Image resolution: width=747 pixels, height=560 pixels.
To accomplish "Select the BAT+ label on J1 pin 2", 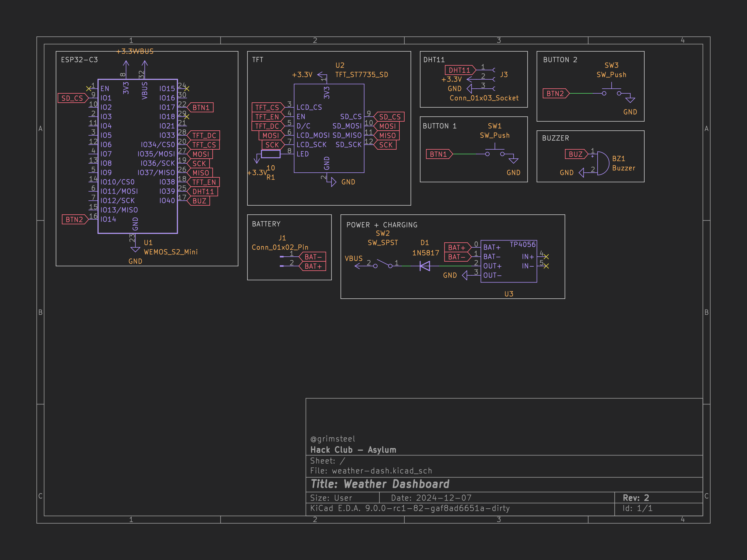I will pyautogui.click(x=312, y=266).
